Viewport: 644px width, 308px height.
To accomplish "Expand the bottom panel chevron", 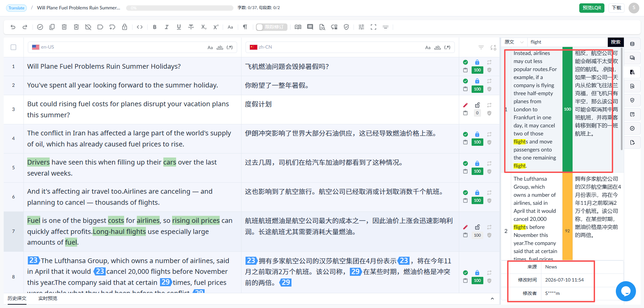I will 492,299.
